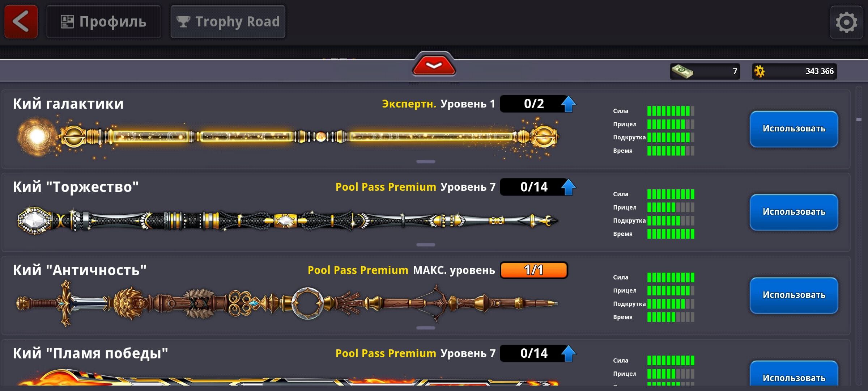This screenshot has height=391, width=868.
Task: Expand details handle under Кий галактики
Action: pos(426,161)
